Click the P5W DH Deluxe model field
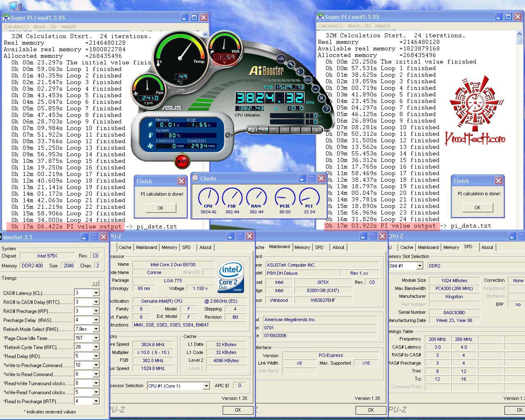The width and height of the screenshot is (525, 420). [302, 273]
